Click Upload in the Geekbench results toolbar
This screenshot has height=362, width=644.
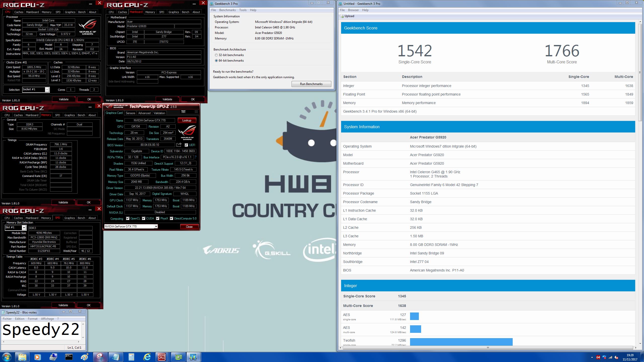click(347, 16)
